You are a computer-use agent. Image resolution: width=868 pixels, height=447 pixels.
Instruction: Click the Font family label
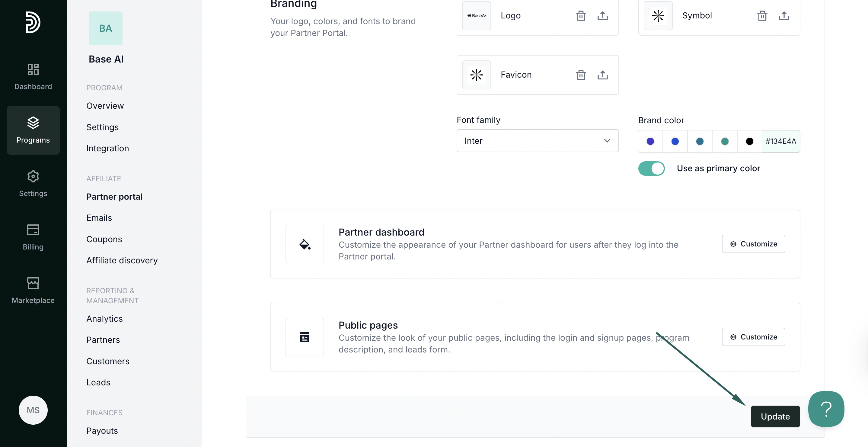coord(478,120)
